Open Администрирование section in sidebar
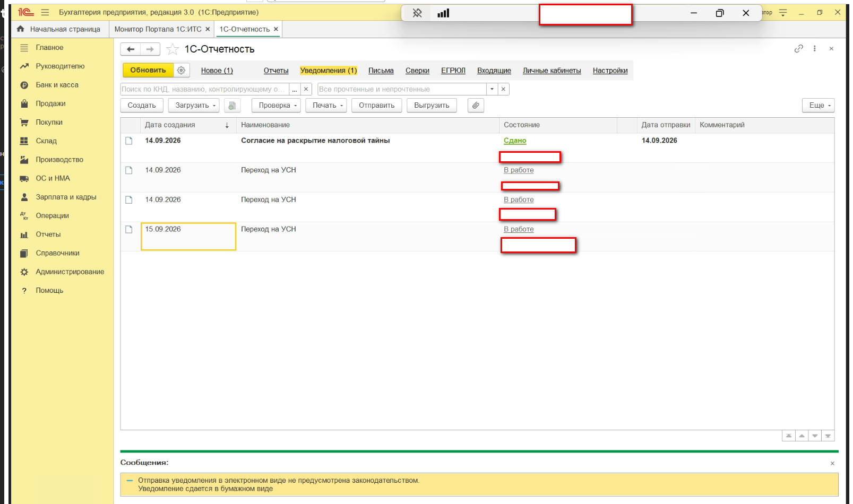853x504 pixels. point(70,272)
